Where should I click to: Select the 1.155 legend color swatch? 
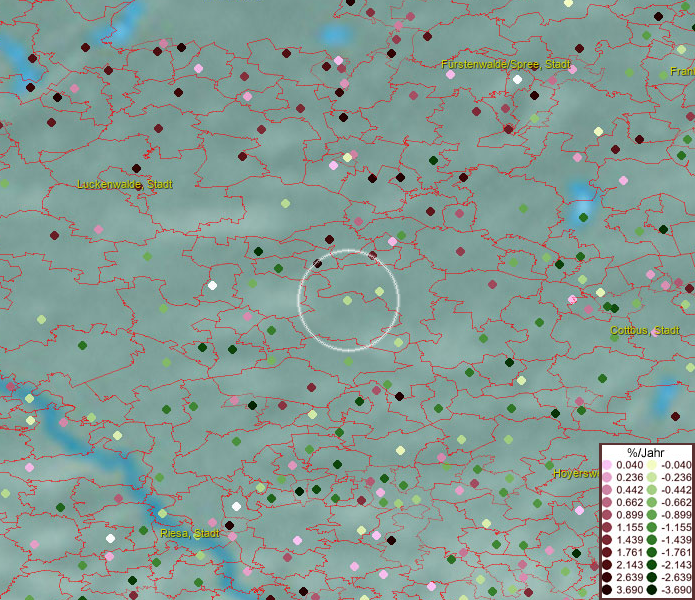[607, 528]
